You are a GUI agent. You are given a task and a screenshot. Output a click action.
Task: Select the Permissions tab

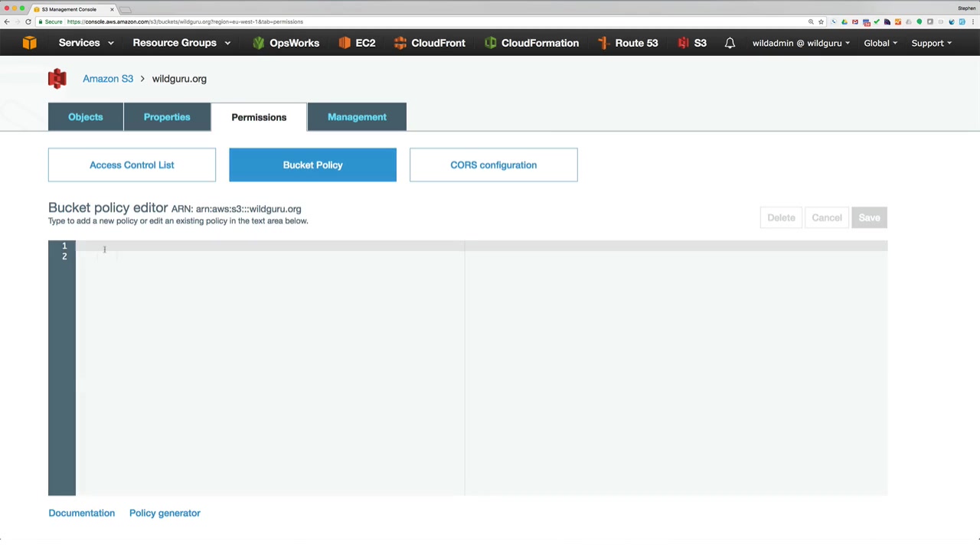point(259,117)
